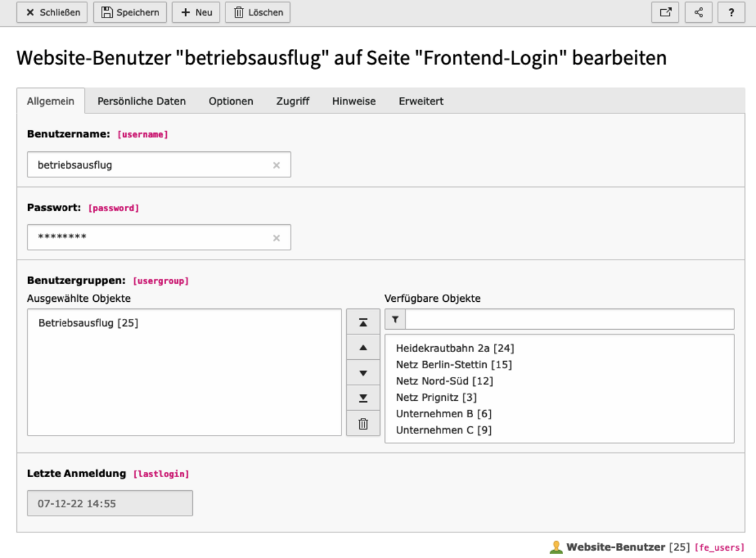Screen dimensions: 756x558
Task: Open the question mark help button
Action: pos(731,12)
